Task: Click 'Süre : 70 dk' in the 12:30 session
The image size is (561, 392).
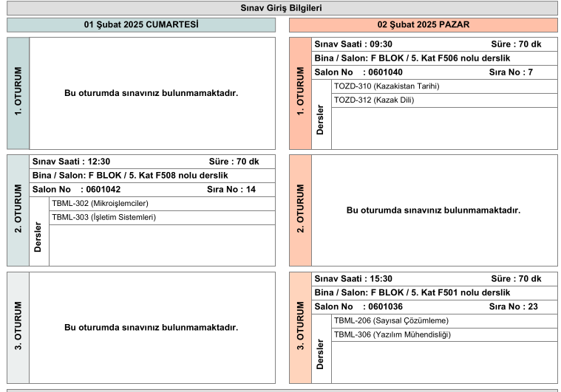Action: (234, 162)
